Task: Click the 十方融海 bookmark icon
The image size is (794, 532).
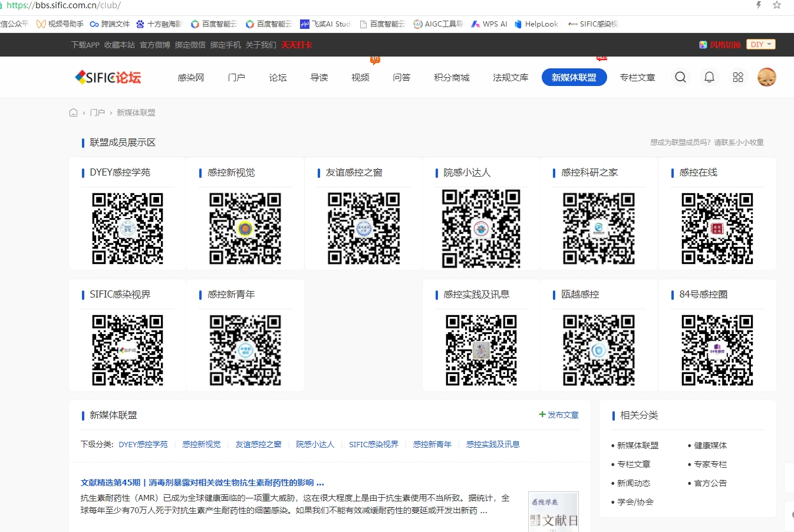Action: (x=140, y=24)
